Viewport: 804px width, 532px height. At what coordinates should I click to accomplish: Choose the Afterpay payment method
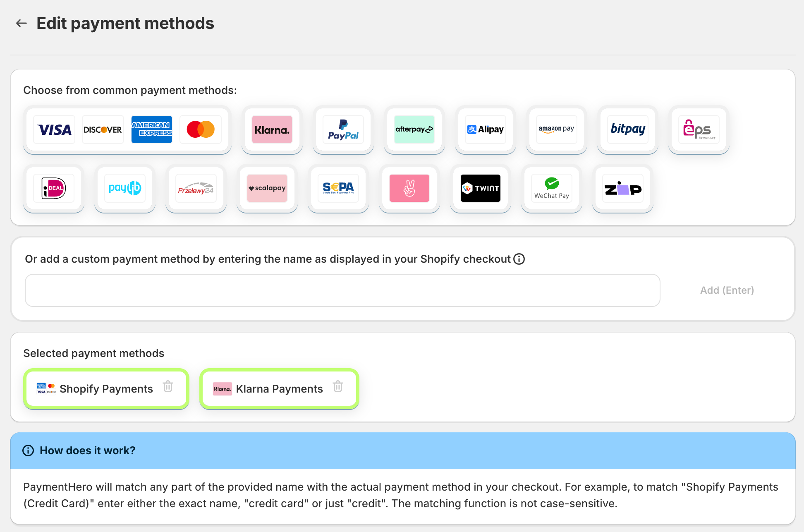414,129
